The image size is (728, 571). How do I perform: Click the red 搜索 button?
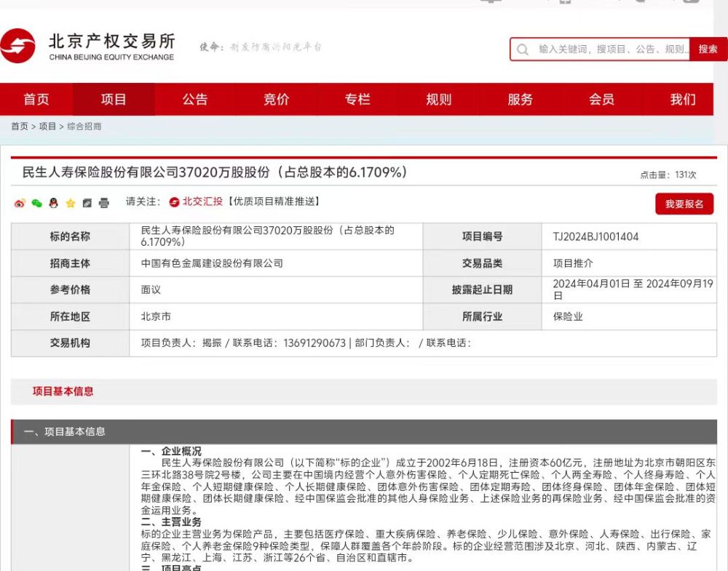click(x=708, y=49)
